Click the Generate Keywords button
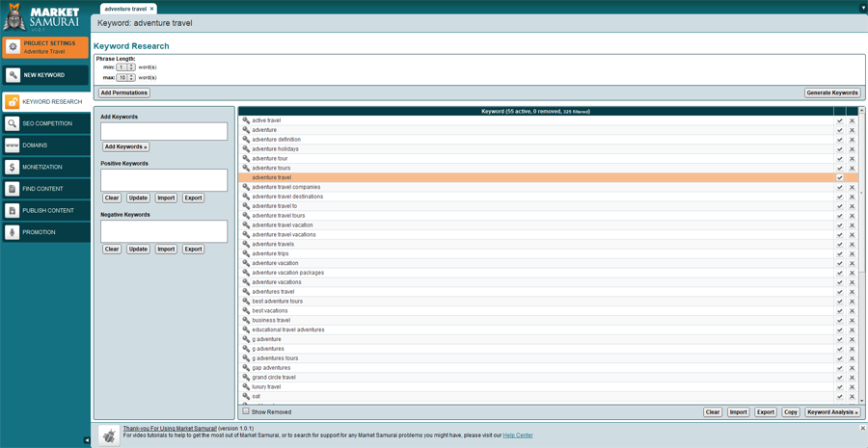 [x=832, y=92]
